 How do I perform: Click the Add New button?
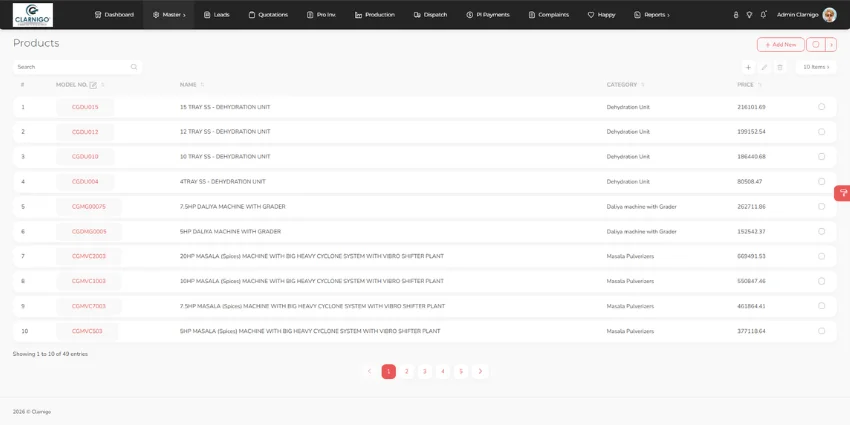[x=781, y=44]
